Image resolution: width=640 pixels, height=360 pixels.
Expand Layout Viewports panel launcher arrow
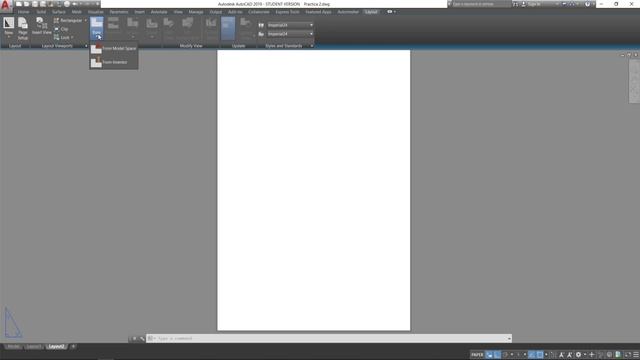point(86,46)
